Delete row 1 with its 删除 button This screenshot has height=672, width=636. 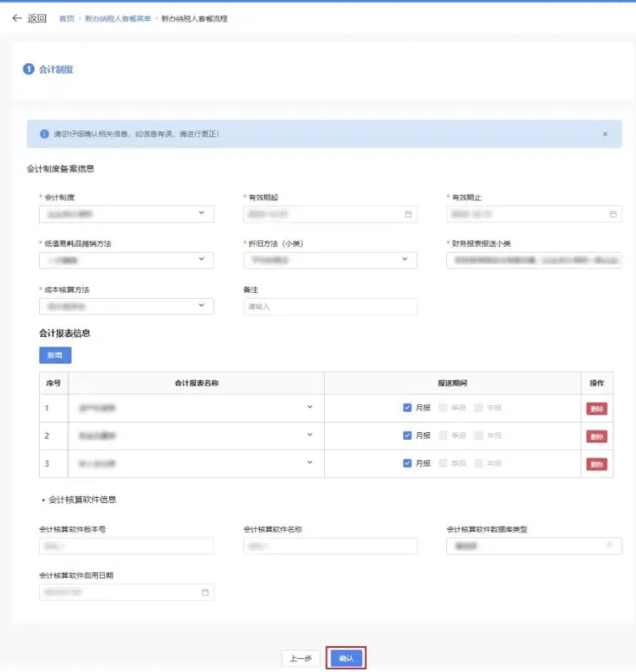tap(596, 409)
